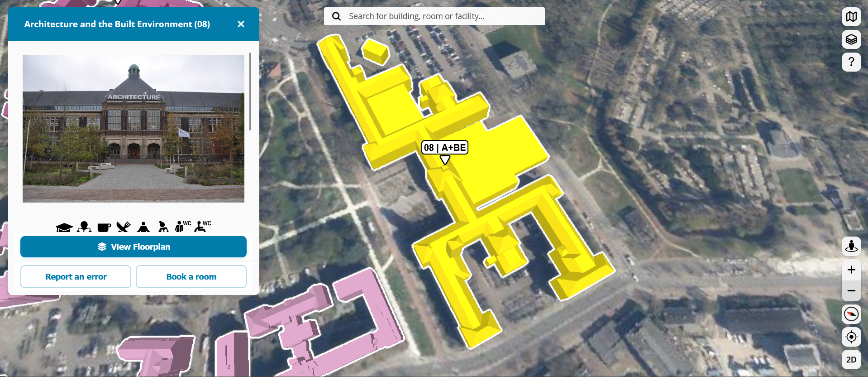The height and width of the screenshot is (377, 868).
Task: Switch the map to 2D view
Action: (x=851, y=359)
